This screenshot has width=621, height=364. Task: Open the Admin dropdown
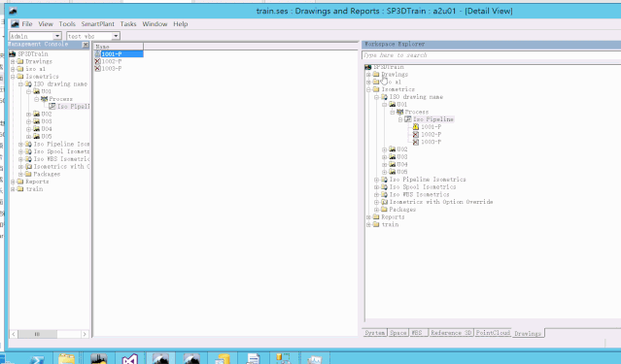point(57,36)
